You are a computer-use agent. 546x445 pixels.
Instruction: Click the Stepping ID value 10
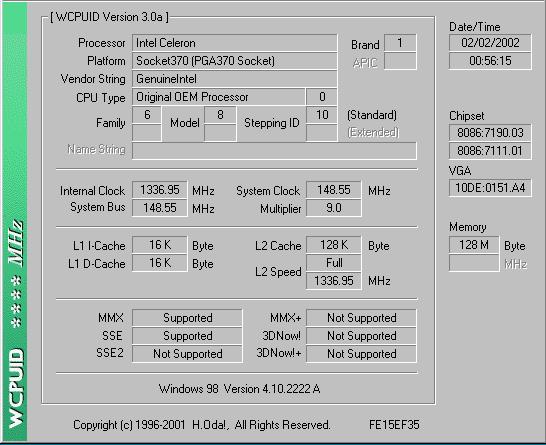(x=322, y=115)
